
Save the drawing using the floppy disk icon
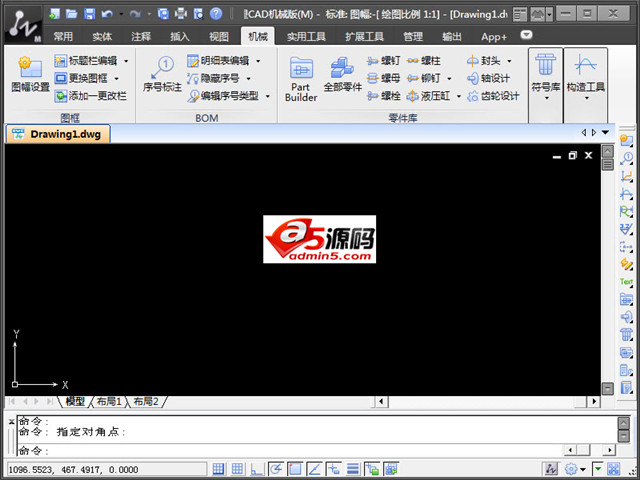coord(89,14)
